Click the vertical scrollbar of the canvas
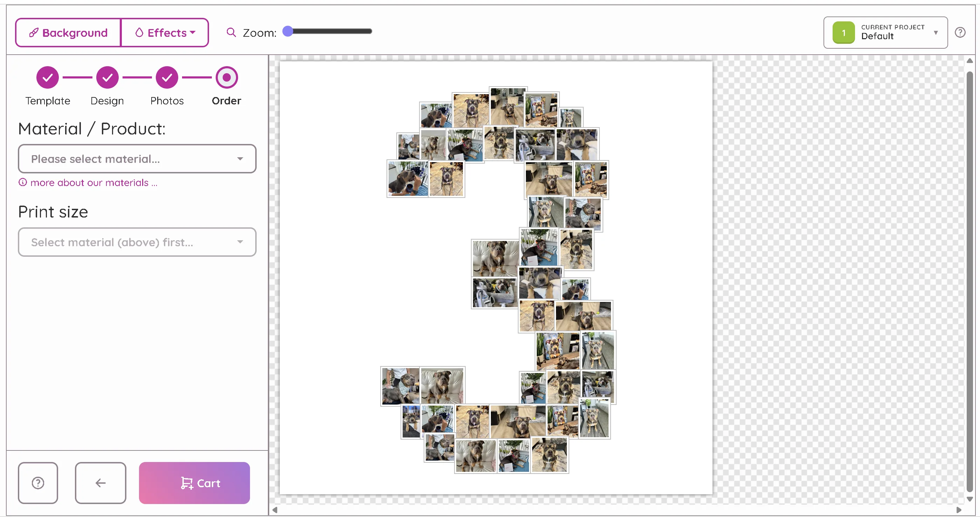 (970, 281)
